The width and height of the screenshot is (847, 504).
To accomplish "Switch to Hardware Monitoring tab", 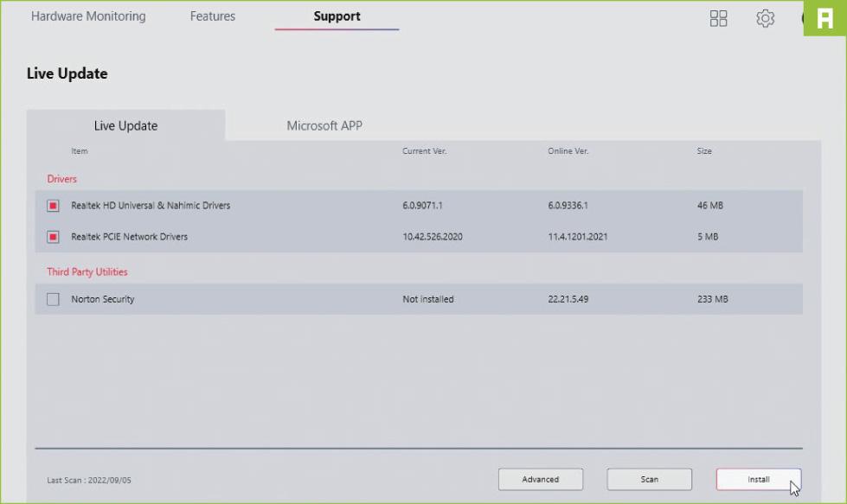I will point(88,16).
